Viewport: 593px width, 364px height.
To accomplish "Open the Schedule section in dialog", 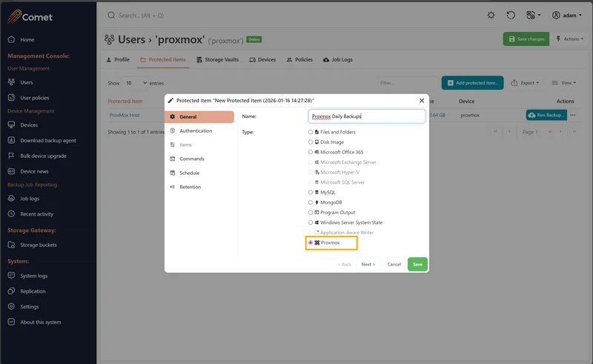I will 189,173.
